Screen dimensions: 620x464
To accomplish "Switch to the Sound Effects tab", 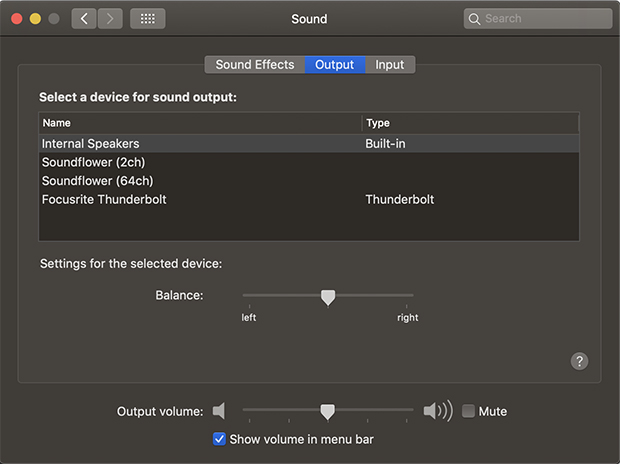I will pyautogui.click(x=255, y=65).
